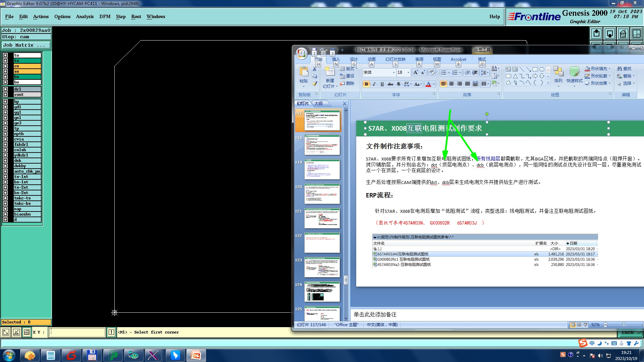This screenshot has width=644, height=362.
Task: Click the Job Matrix button
Action: [x=26, y=45]
